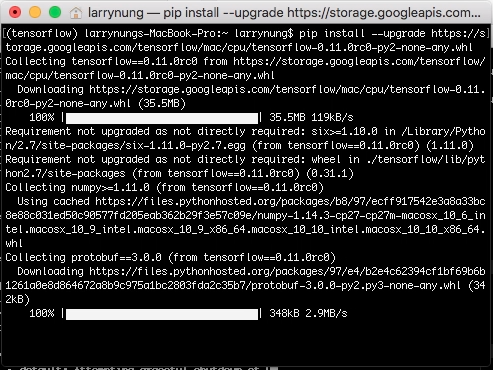Click the protobuf Downloading files.pythonhosted.org URL

245,279
